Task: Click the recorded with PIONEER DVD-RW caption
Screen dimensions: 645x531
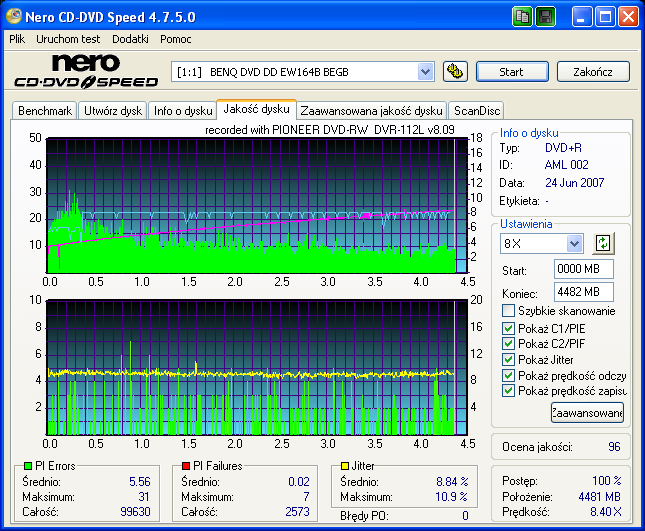Action: 329,130
